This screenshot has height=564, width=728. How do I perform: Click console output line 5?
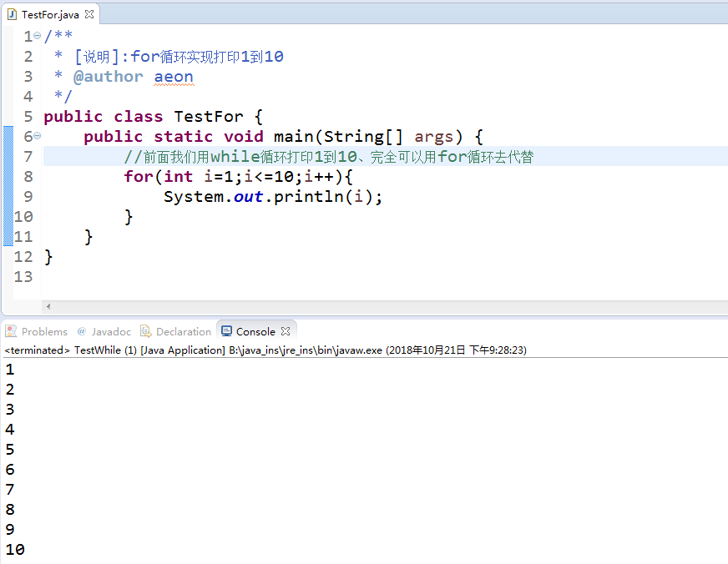pyautogui.click(x=10, y=450)
